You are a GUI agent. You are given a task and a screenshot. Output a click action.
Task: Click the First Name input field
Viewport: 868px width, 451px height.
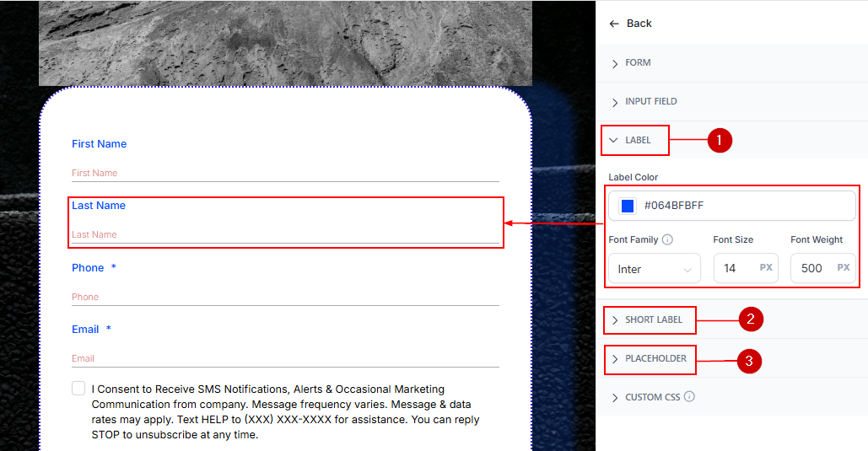(x=285, y=173)
